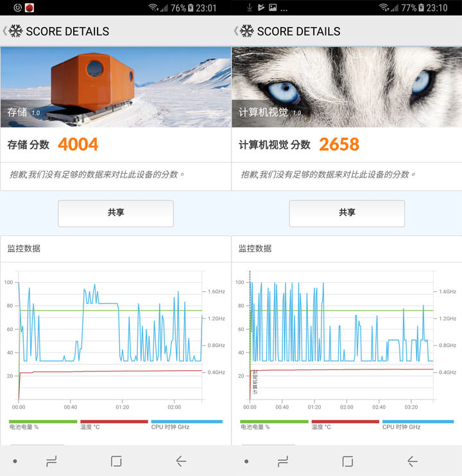This screenshot has width=462, height=476.
Task: Tap the Wi-Fi status icon on left screen
Action: (x=153, y=8)
